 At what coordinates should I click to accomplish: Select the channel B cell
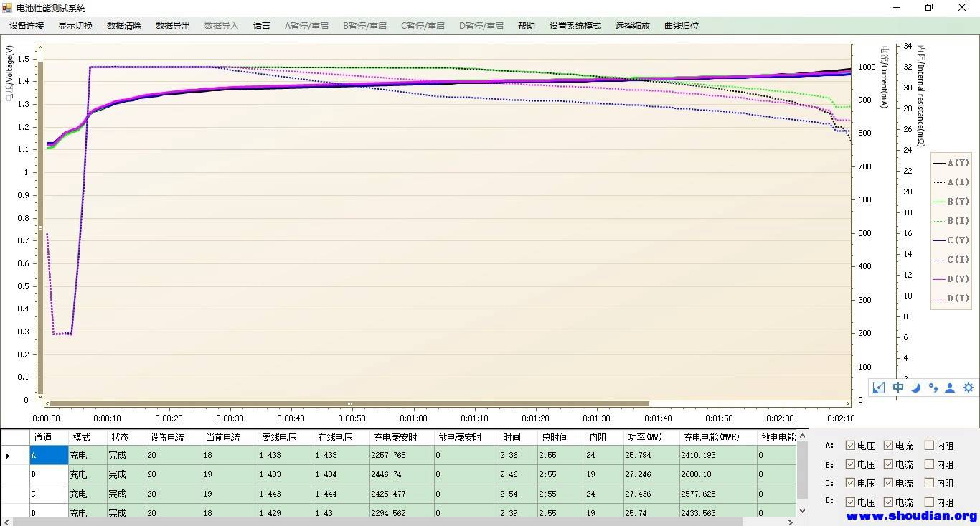[49, 474]
